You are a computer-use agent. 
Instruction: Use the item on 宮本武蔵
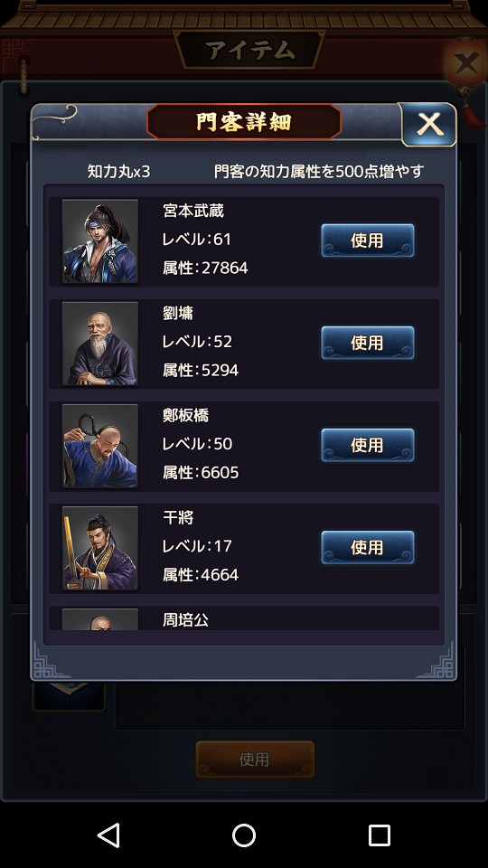(x=368, y=241)
